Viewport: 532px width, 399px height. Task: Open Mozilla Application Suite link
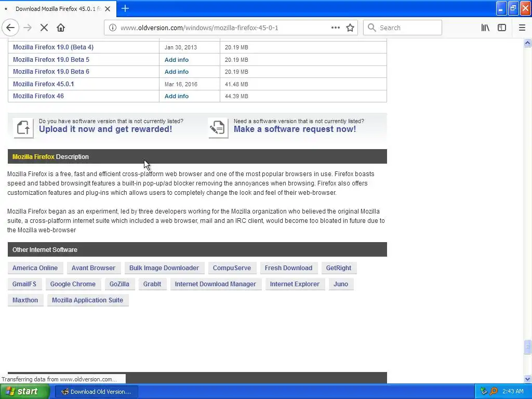(x=87, y=300)
